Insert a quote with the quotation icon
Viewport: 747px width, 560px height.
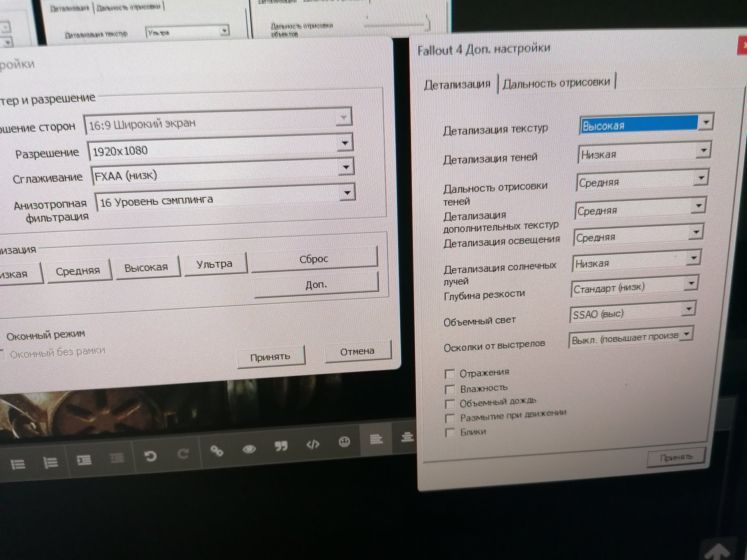[x=281, y=446]
